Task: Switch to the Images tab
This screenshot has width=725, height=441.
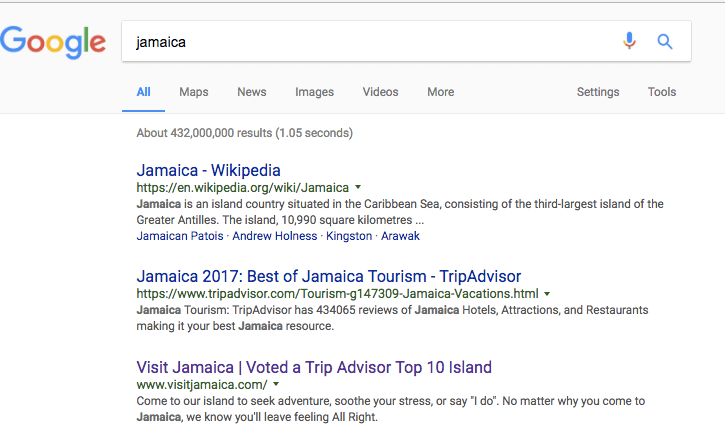Action: 314,92
